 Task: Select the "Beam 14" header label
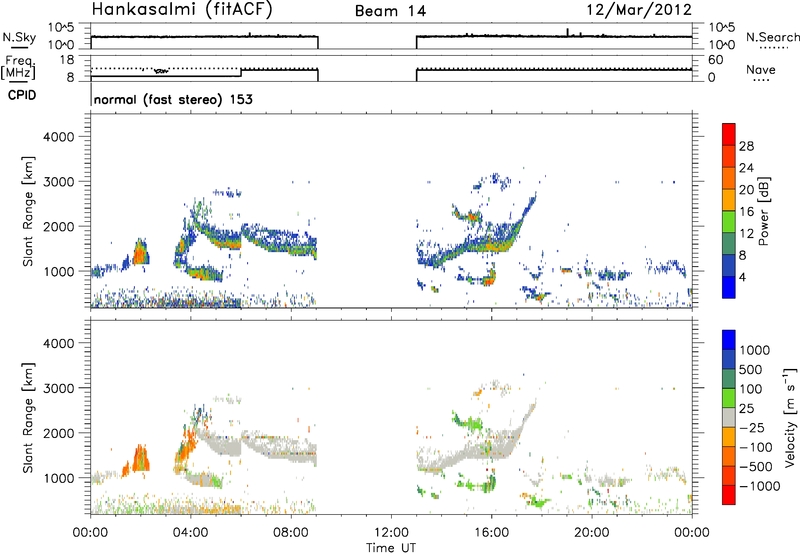[x=390, y=11]
